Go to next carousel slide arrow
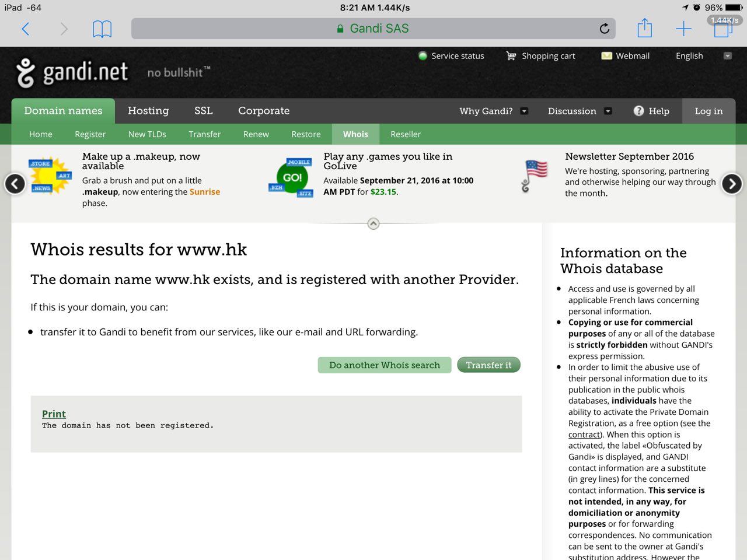The image size is (747, 560). pos(732,184)
